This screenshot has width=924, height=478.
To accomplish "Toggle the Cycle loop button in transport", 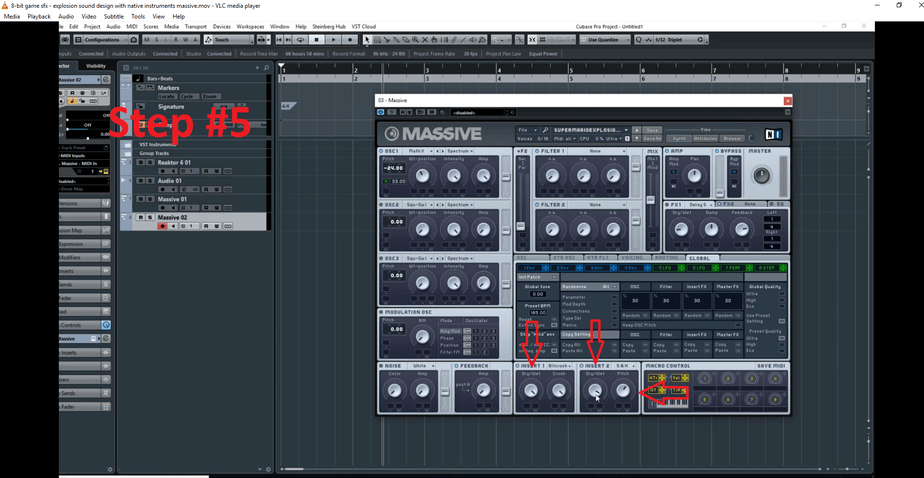I will click(300, 39).
